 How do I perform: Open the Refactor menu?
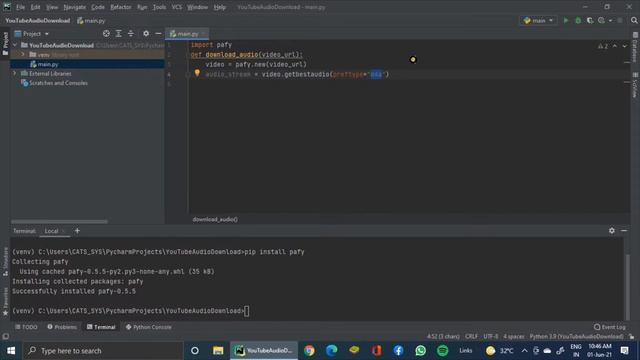pos(121,7)
